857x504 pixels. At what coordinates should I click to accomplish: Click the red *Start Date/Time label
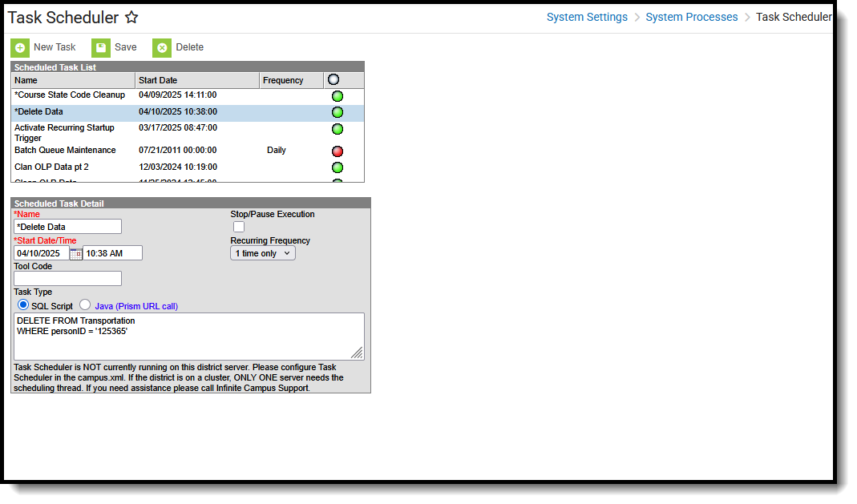[45, 241]
